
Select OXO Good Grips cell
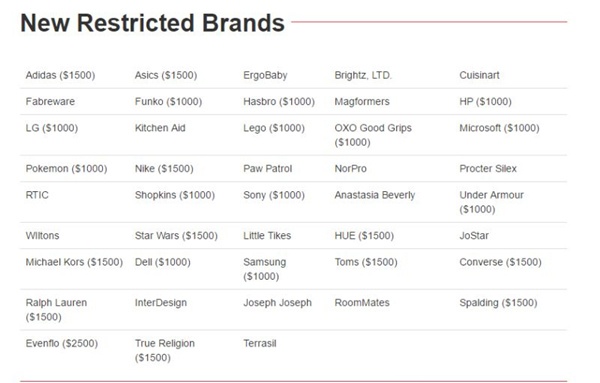(x=373, y=135)
